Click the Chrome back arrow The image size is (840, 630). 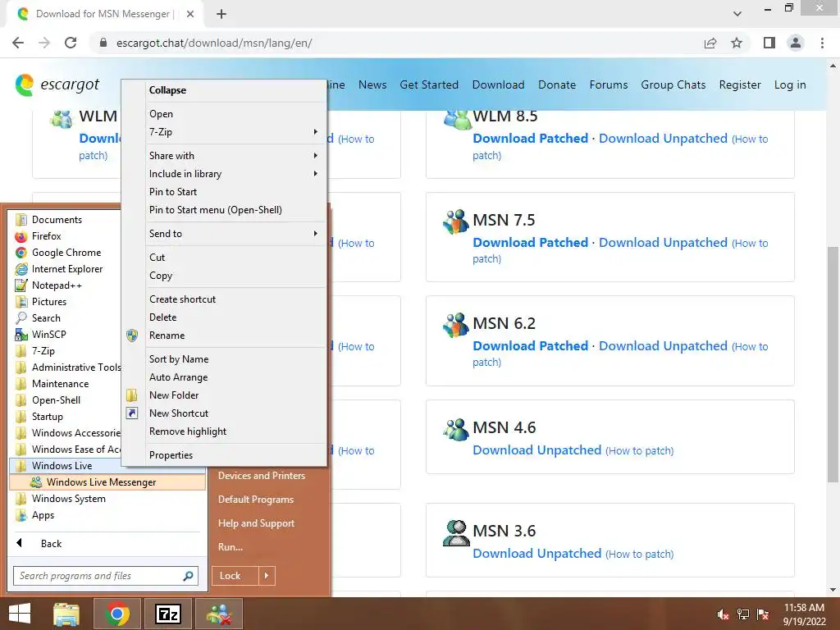point(18,43)
